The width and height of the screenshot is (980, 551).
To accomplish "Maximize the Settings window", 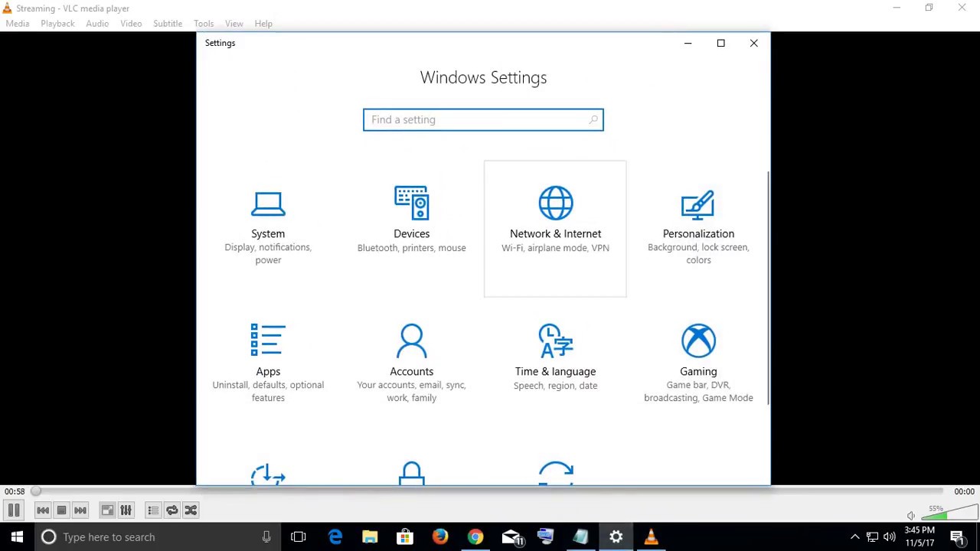I will pos(720,43).
